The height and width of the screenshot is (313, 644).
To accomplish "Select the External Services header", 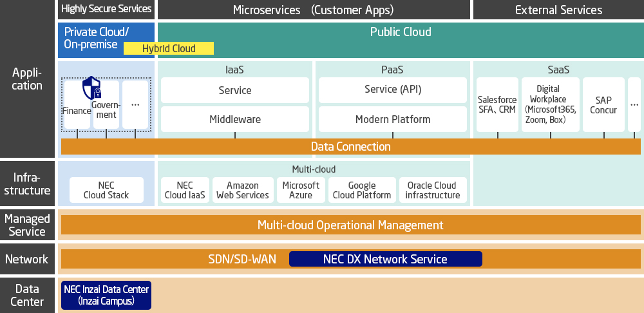I will [x=558, y=10].
